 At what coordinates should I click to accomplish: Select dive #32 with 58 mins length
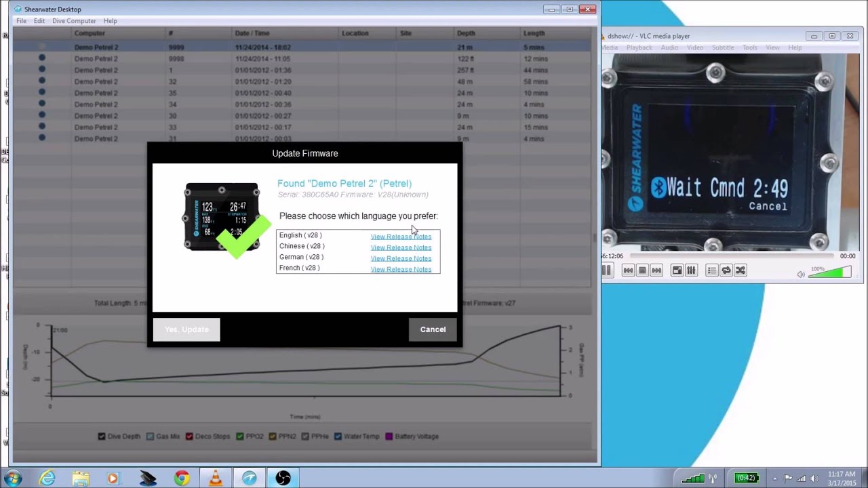pyautogui.click(x=302, y=81)
